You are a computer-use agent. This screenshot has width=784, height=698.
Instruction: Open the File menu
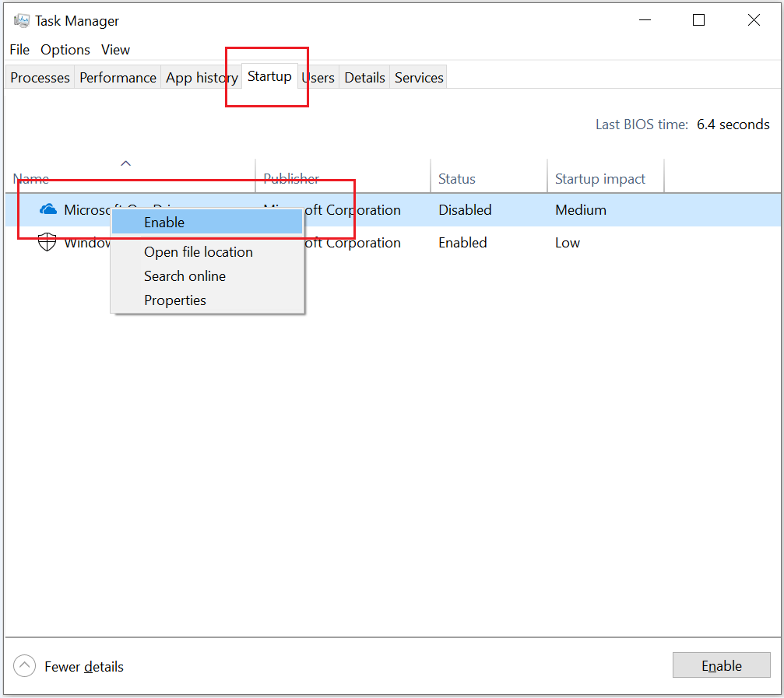point(19,50)
